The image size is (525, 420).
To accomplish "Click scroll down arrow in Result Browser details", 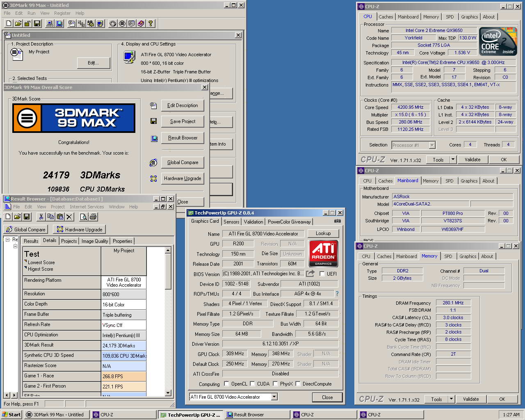I will click(168, 393).
